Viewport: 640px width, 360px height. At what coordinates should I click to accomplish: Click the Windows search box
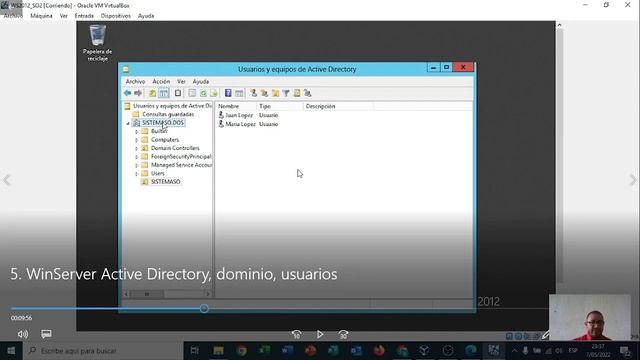[102, 351]
